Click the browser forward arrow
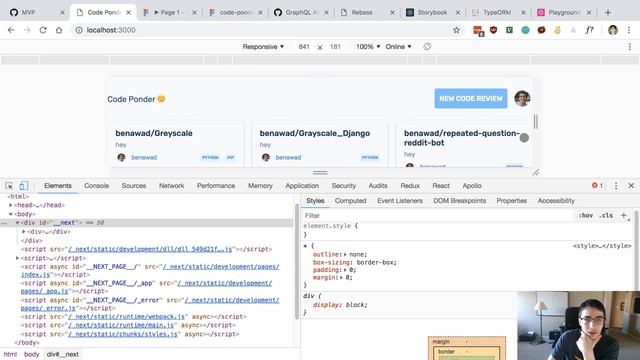The image size is (640, 360). coord(27,30)
